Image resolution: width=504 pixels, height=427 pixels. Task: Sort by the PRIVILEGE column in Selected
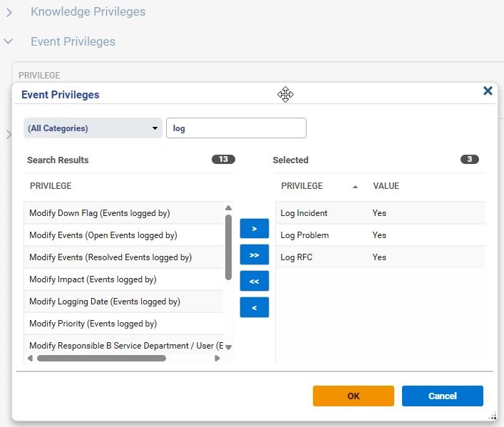[x=302, y=186]
